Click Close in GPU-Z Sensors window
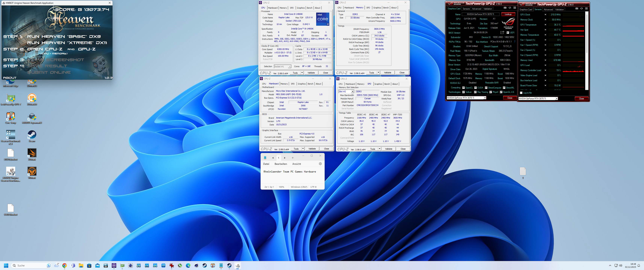 coord(581,99)
